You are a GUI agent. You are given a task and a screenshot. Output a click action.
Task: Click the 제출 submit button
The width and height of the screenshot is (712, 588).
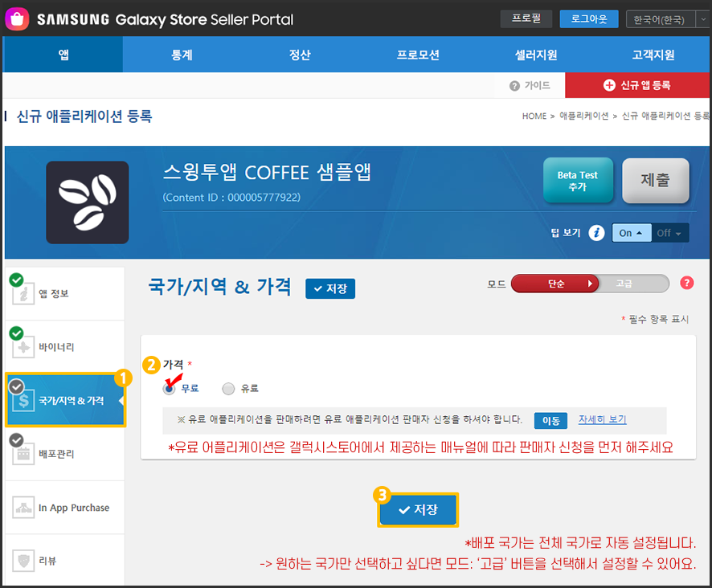[655, 181]
